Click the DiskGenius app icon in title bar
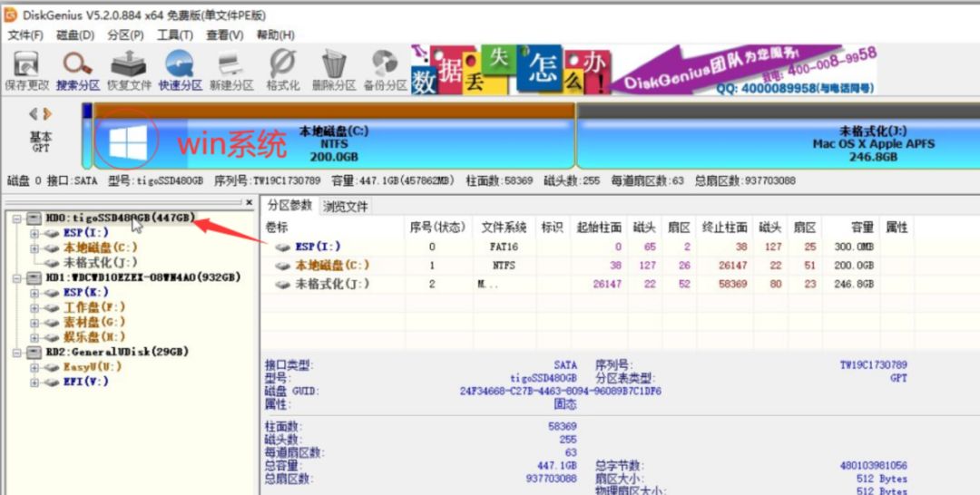 click(x=11, y=15)
